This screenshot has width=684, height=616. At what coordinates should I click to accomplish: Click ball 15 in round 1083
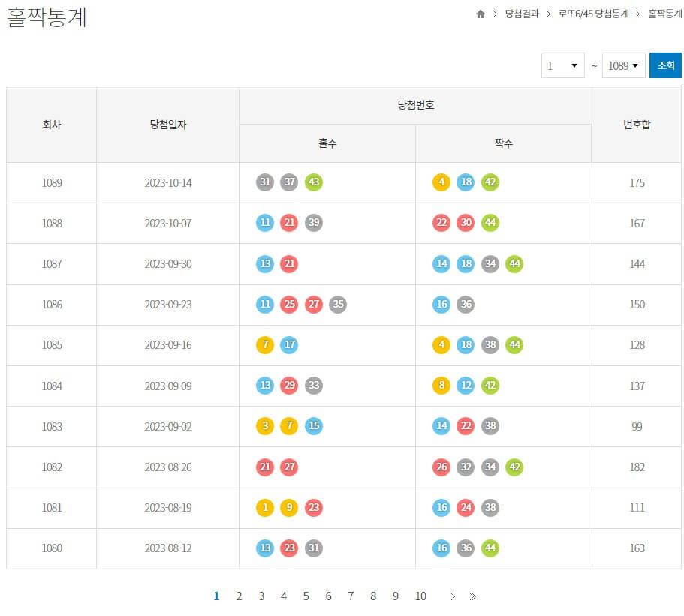point(314,426)
